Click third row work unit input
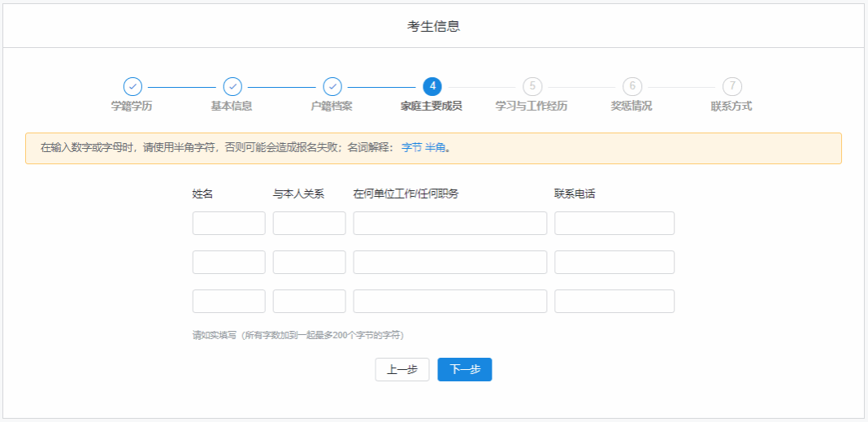This screenshot has height=422, width=868. click(449, 302)
